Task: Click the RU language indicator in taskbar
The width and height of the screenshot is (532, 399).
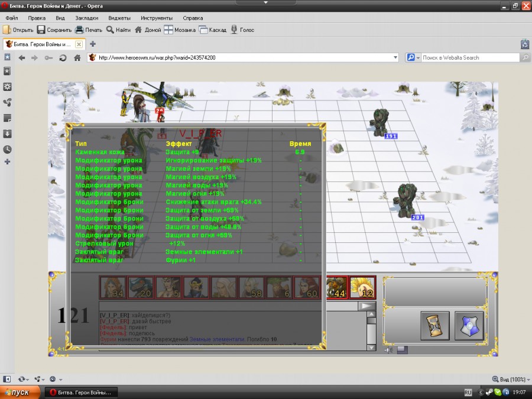Action: pyautogui.click(x=468, y=392)
